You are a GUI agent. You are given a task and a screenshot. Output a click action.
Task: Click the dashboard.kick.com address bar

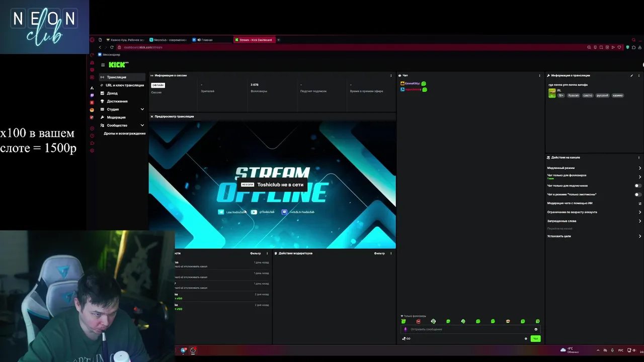point(143,47)
